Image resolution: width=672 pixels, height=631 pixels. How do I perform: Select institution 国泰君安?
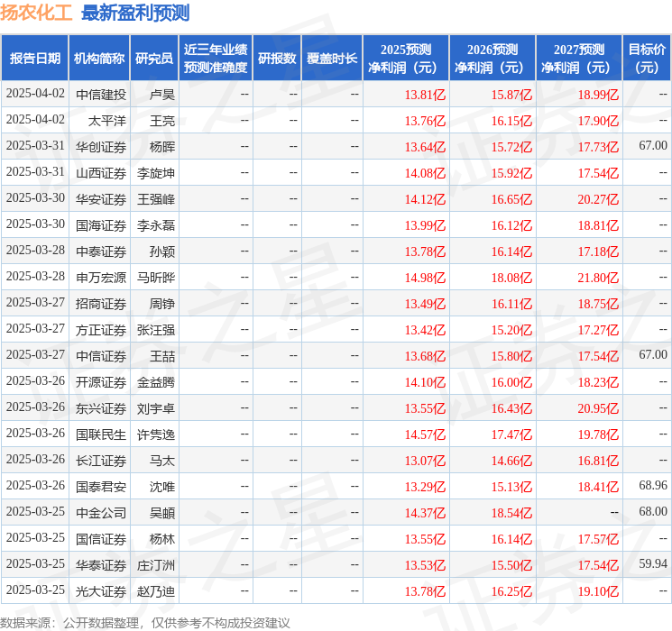click(101, 486)
